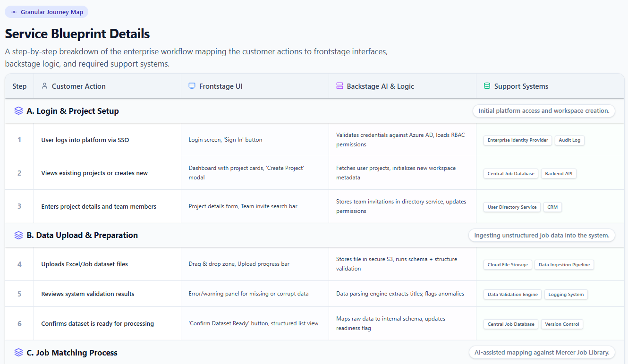628x364 pixels.
Task: Click the monitor icon beside Frontstage UI
Action: pyautogui.click(x=192, y=86)
